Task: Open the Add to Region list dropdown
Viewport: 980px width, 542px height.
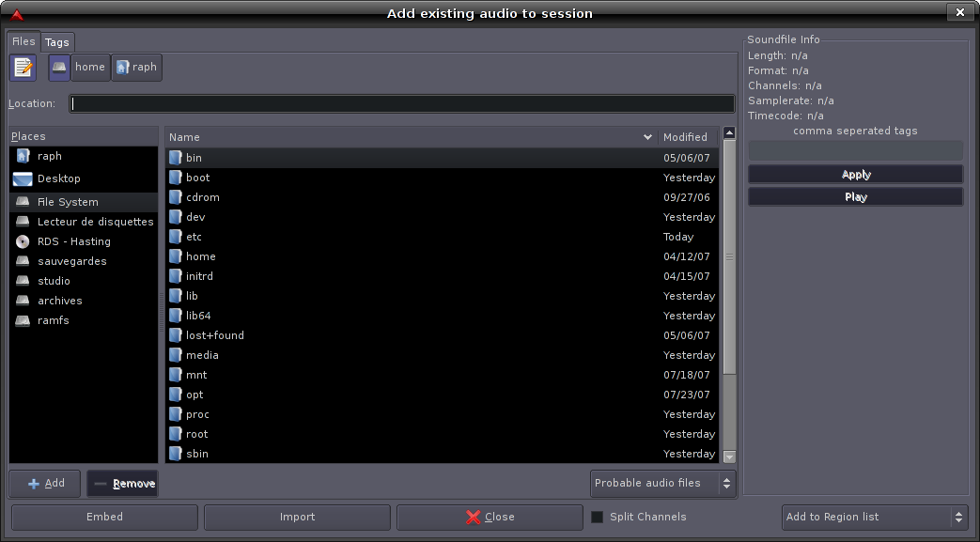Action: click(x=874, y=517)
